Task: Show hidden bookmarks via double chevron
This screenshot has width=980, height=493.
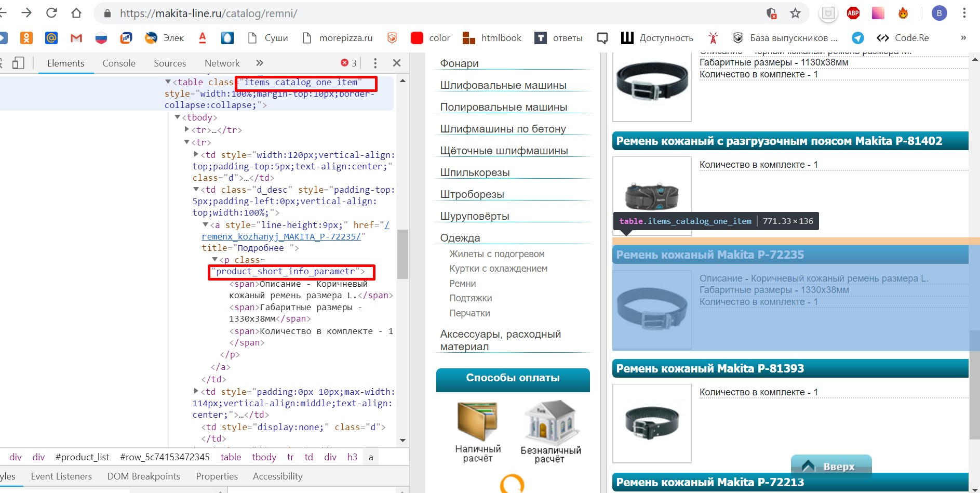Action: tap(963, 37)
